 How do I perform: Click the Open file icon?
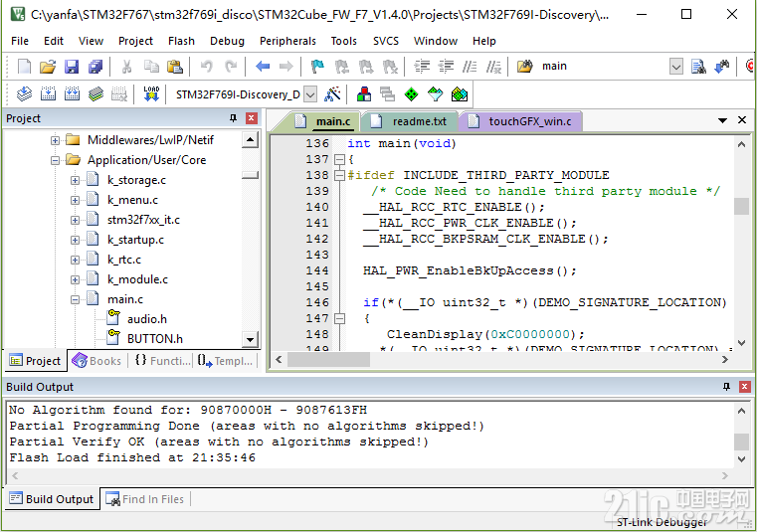pyautogui.click(x=48, y=67)
